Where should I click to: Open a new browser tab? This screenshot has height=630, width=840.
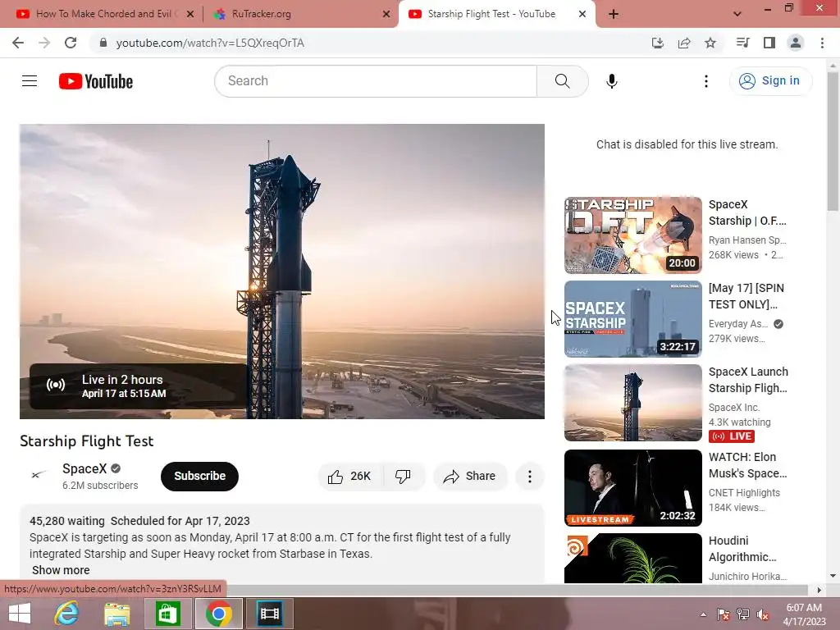(614, 14)
